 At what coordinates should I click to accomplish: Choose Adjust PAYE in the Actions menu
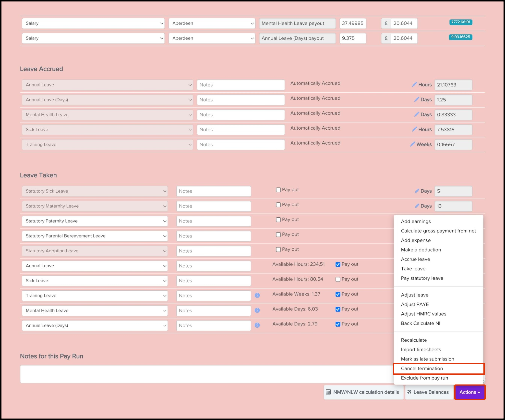(415, 304)
